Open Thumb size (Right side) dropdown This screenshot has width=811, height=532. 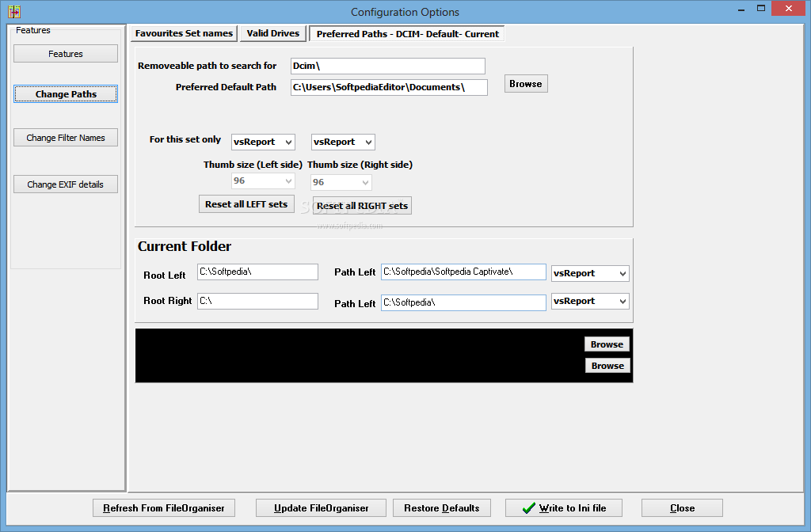tap(341, 182)
